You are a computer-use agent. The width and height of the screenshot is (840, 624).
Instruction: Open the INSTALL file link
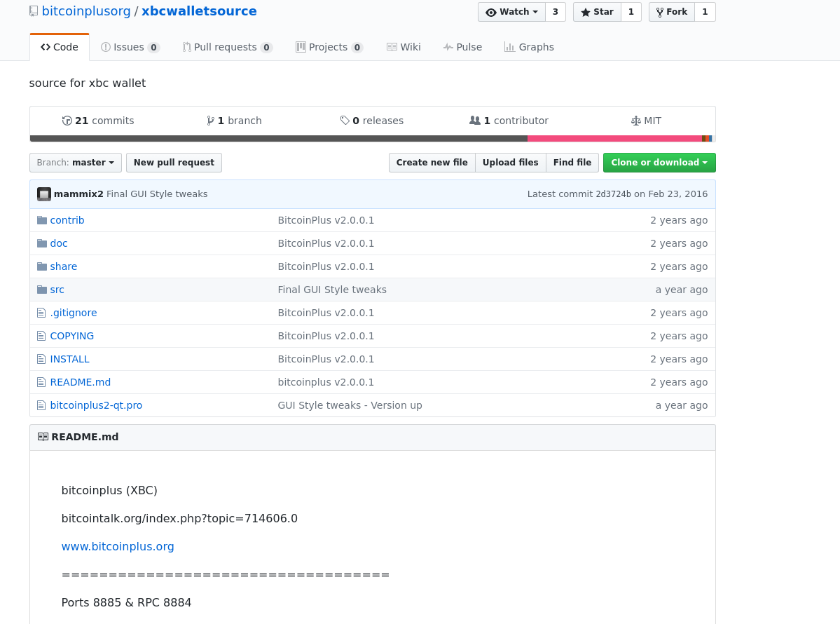(x=69, y=359)
